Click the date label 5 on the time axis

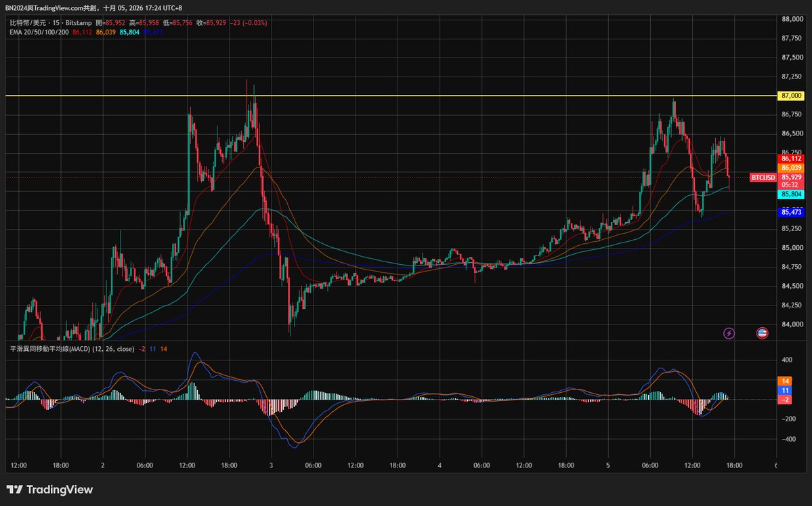pos(608,465)
